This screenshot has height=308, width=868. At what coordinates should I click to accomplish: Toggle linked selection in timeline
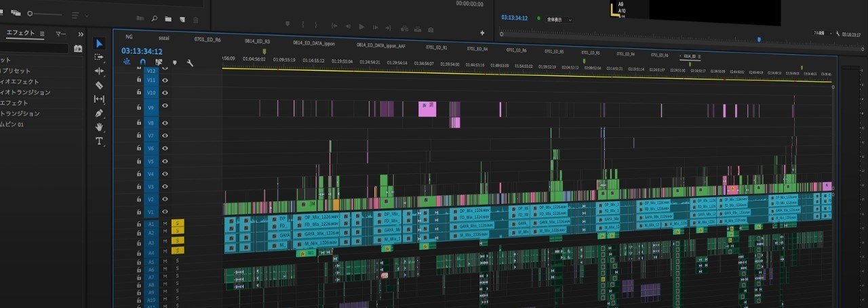point(159,62)
